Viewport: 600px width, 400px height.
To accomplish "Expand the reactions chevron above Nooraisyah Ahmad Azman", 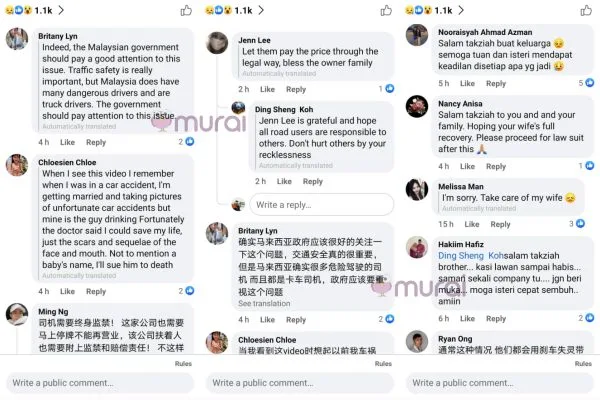I will 461,10.
